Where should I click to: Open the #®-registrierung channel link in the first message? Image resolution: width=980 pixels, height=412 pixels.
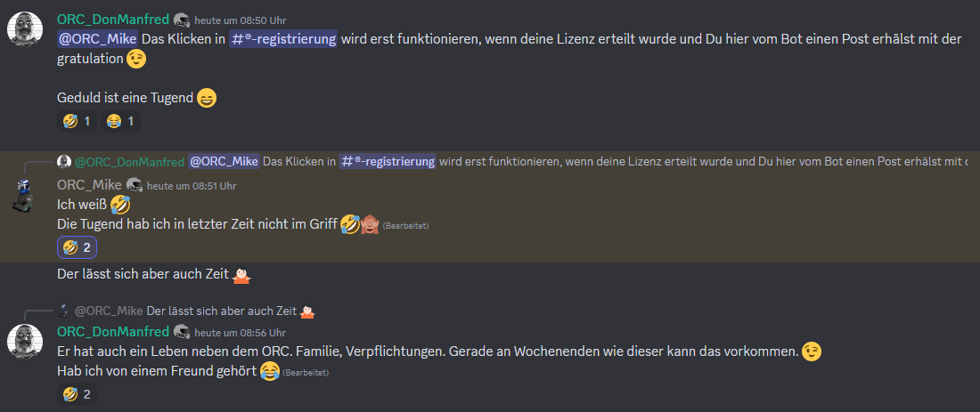pos(283,38)
